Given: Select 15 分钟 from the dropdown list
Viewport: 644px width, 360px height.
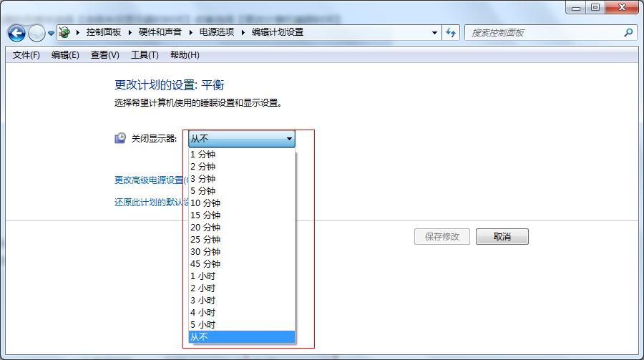Looking at the screenshot, I should point(242,215).
